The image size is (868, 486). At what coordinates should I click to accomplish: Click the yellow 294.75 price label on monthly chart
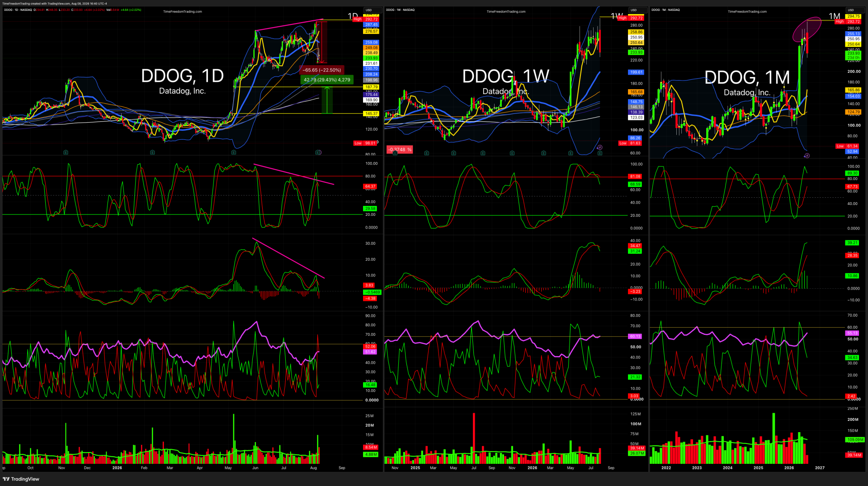coord(854,16)
